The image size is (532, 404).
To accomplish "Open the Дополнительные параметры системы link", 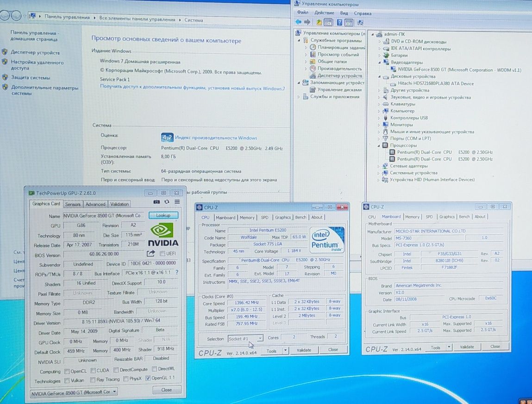I will coord(45,90).
